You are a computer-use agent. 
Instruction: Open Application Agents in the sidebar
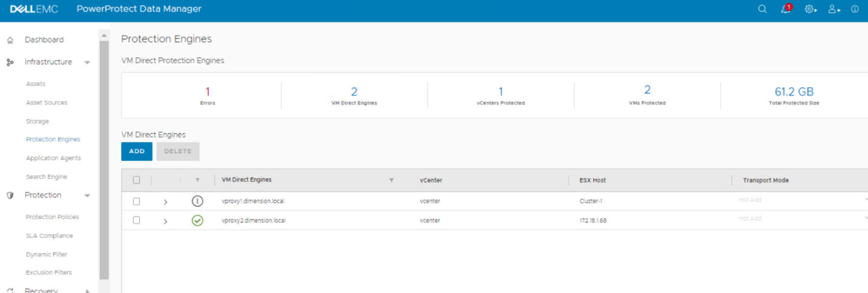tap(53, 158)
